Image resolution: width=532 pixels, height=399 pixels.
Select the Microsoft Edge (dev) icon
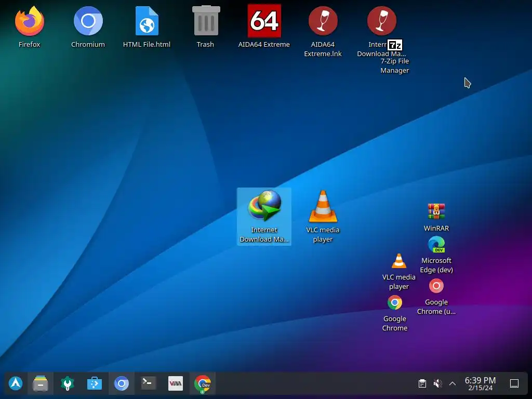(x=436, y=244)
